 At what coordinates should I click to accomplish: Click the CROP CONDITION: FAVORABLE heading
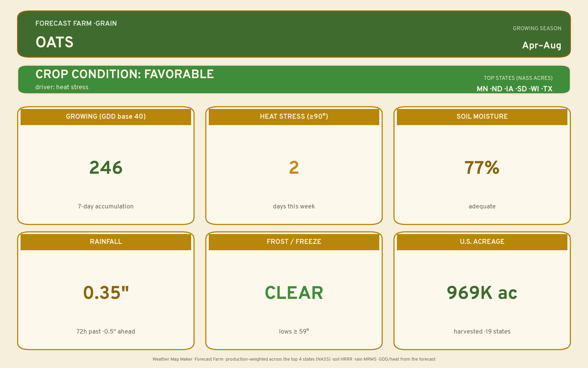(125, 74)
